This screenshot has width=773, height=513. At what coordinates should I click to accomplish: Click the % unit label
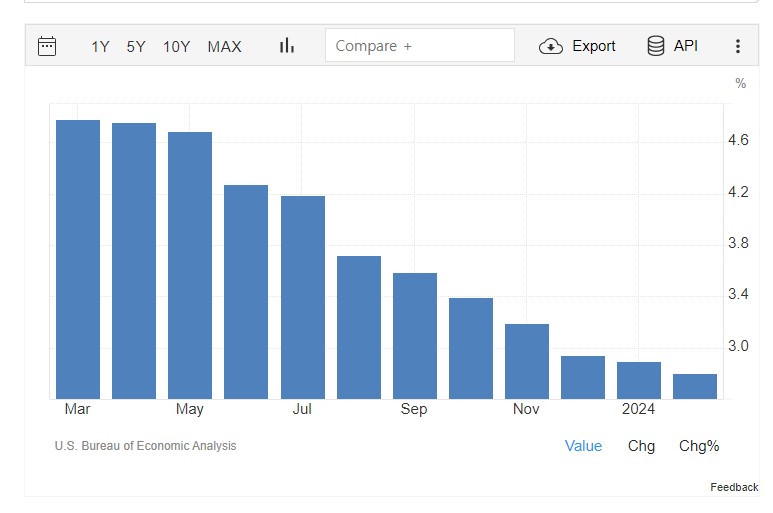click(740, 83)
